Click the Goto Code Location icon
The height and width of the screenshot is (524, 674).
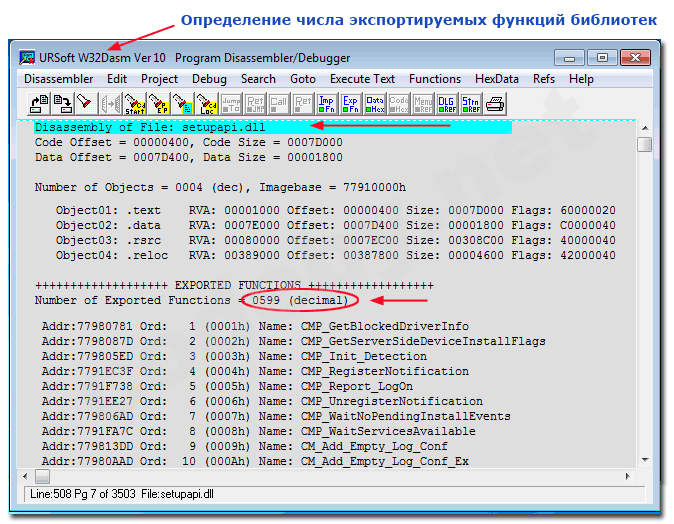[207, 104]
